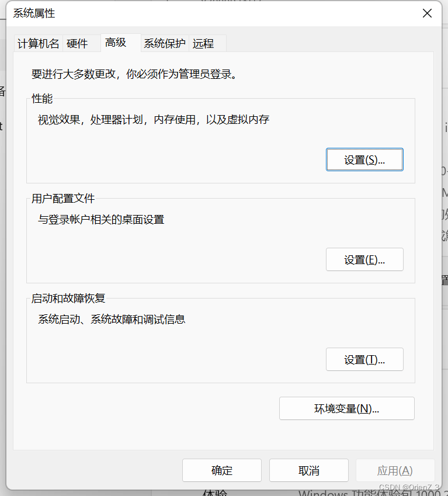
Task: Switch to the 计算机名 tab
Action: [38, 44]
